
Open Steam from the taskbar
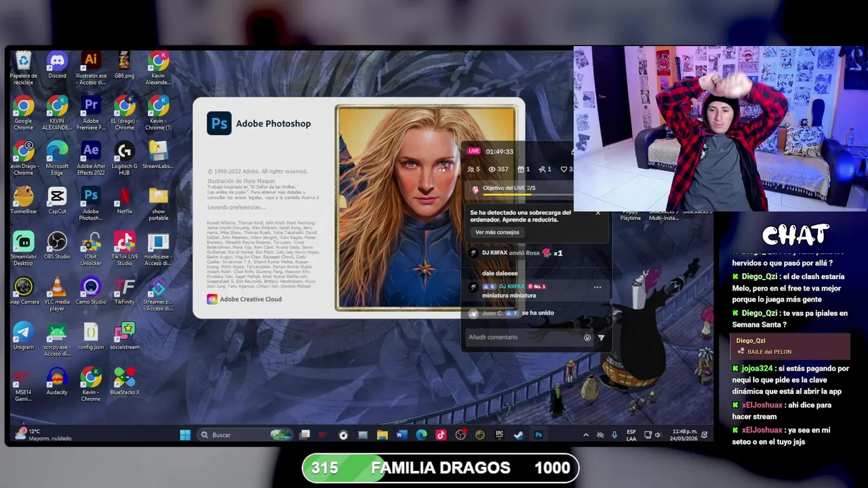(519, 435)
